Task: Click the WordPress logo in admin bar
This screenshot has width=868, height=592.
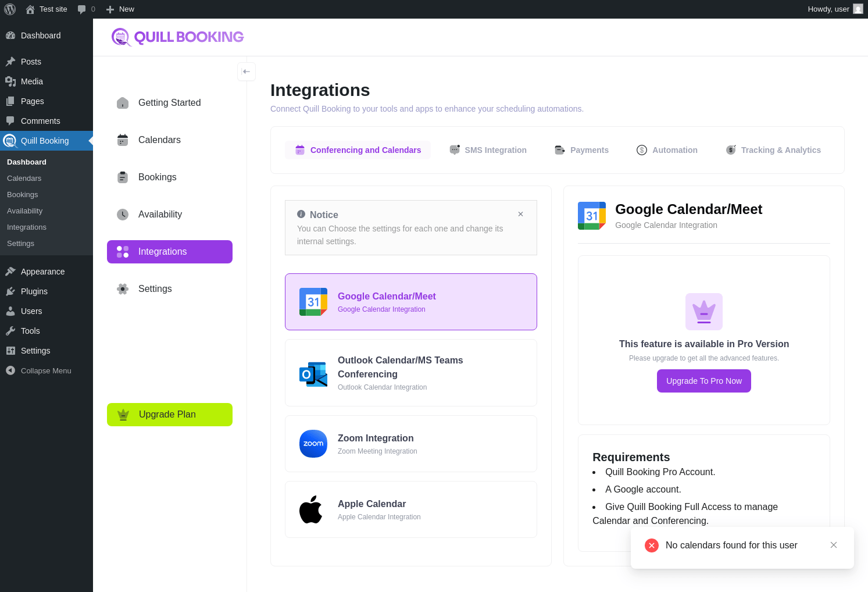Action: pyautogui.click(x=10, y=9)
